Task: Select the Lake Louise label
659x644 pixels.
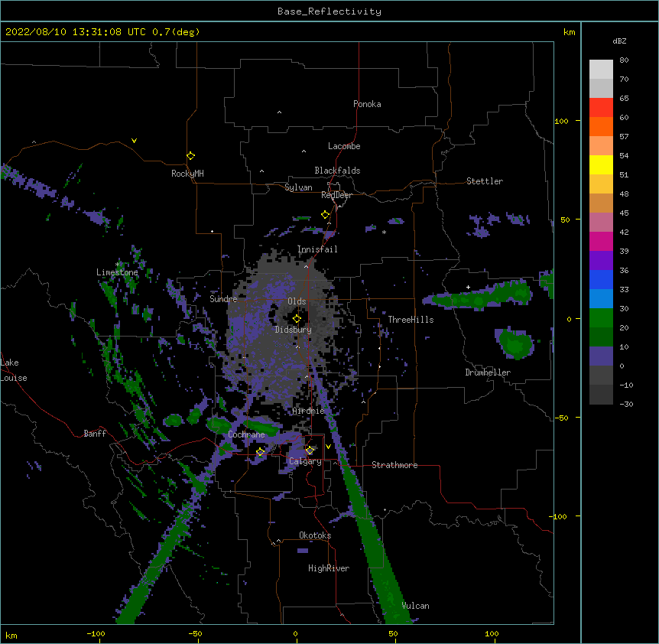Action: (14, 370)
